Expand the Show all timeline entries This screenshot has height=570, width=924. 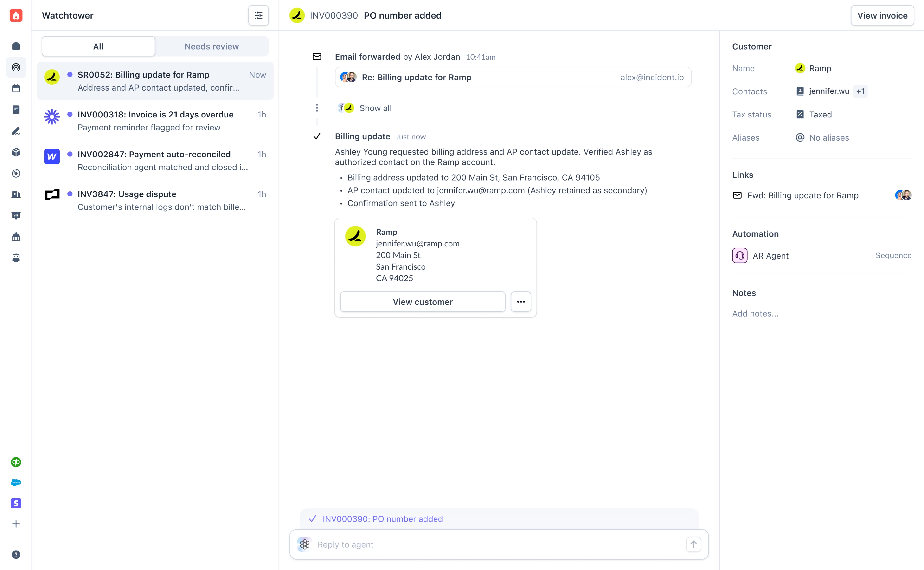pos(375,108)
